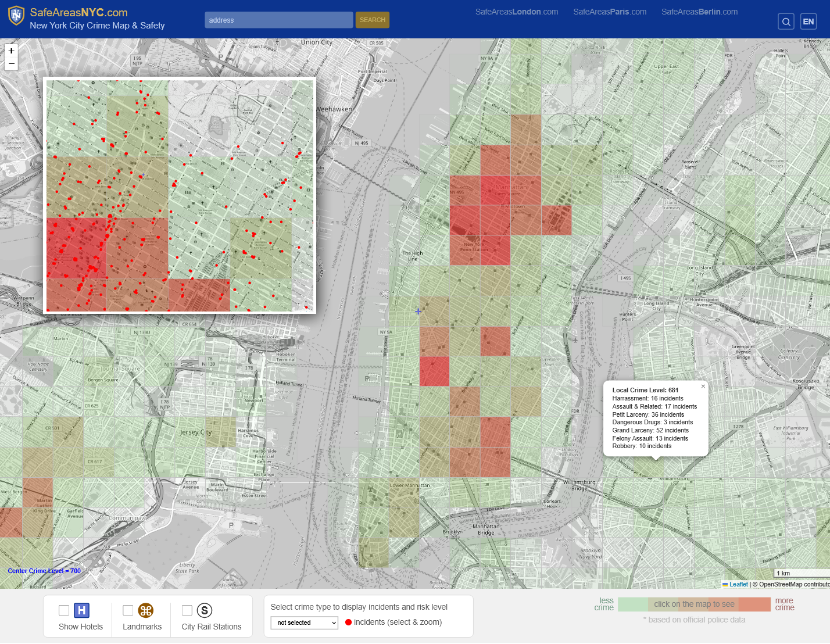Click the 'Grand Larceny: 52 incidents' line
Viewport: 830px width, 644px height.
click(x=650, y=430)
